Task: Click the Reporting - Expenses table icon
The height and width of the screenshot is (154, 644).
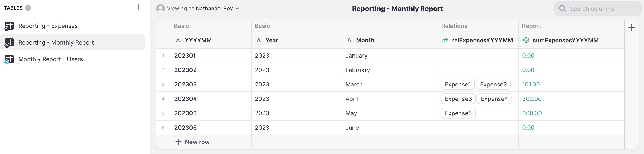Action: click(x=9, y=26)
